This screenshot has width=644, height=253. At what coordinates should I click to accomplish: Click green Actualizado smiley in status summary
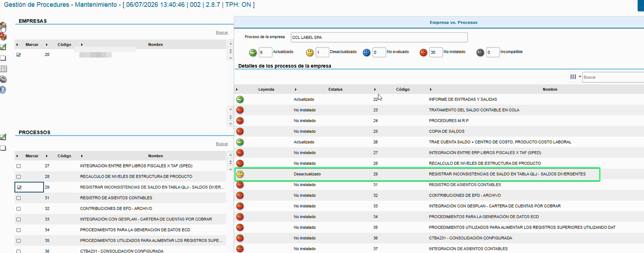253,53
